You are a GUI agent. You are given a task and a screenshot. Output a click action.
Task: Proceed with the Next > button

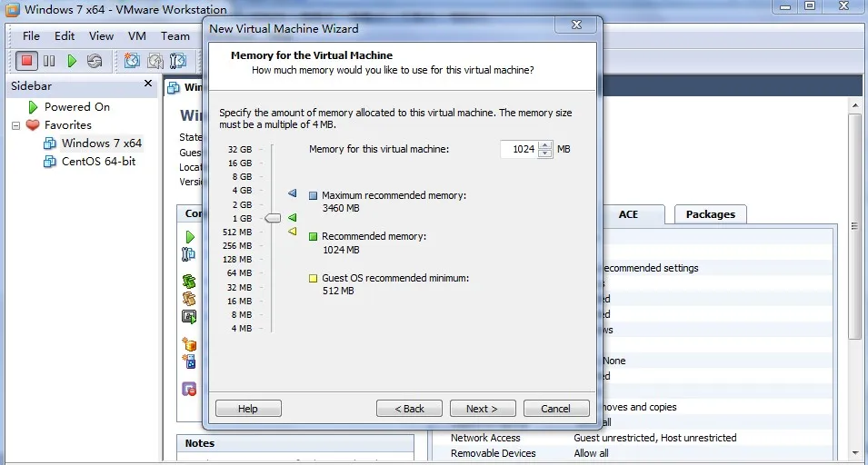tap(483, 409)
